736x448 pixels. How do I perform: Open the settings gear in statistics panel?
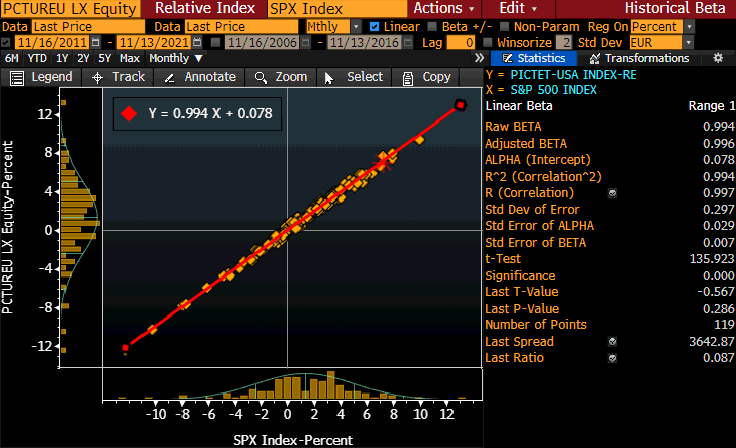tap(717, 59)
